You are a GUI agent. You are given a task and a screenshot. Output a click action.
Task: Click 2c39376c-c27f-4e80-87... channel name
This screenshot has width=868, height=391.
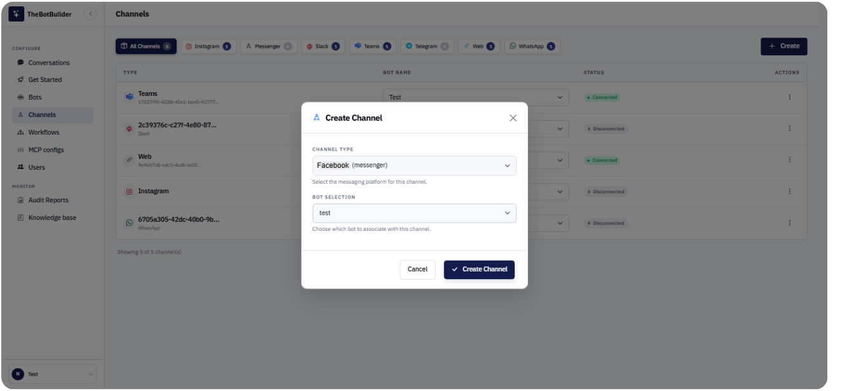click(177, 125)
